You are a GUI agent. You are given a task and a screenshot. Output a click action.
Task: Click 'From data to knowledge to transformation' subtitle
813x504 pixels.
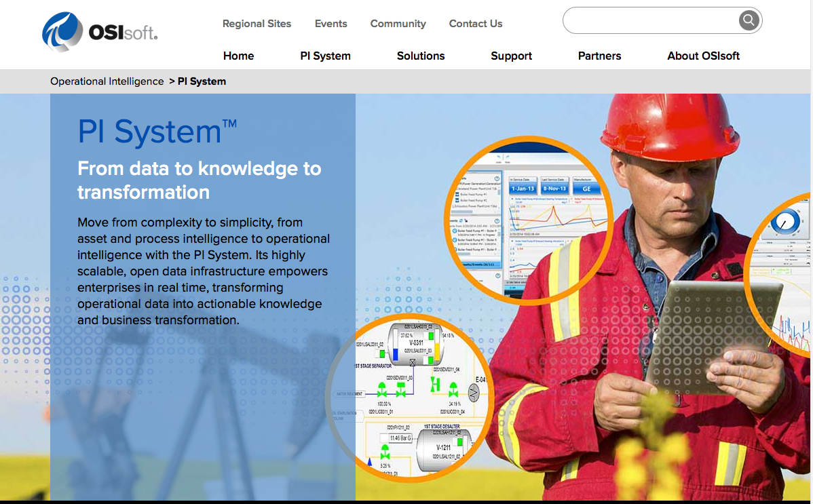(199, 180)
